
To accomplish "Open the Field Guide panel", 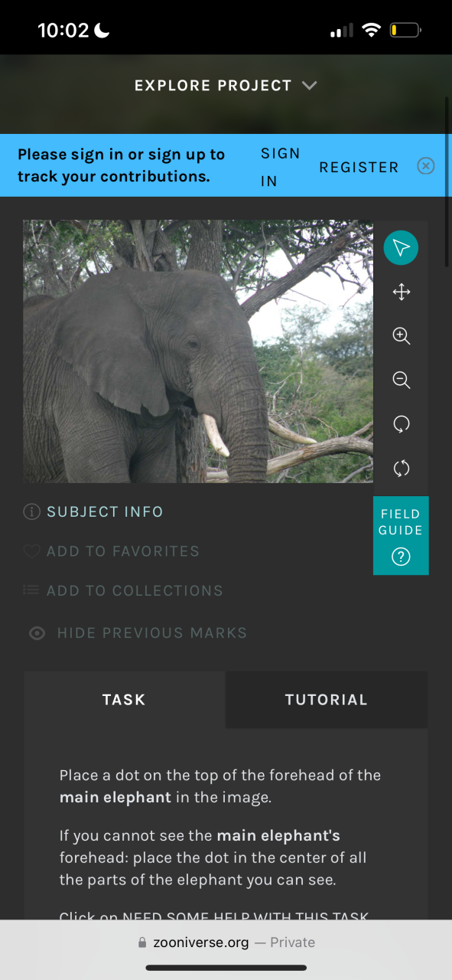I will point(401,535).
